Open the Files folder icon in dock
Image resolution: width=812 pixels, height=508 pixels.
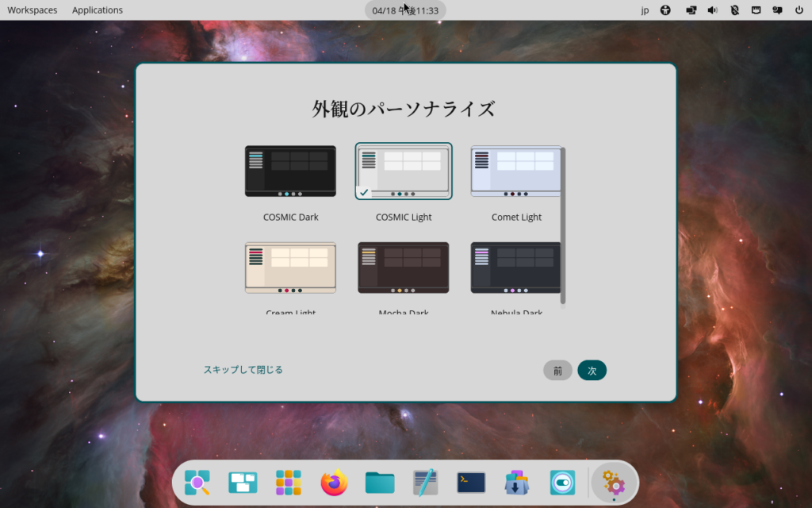(380, 482)
